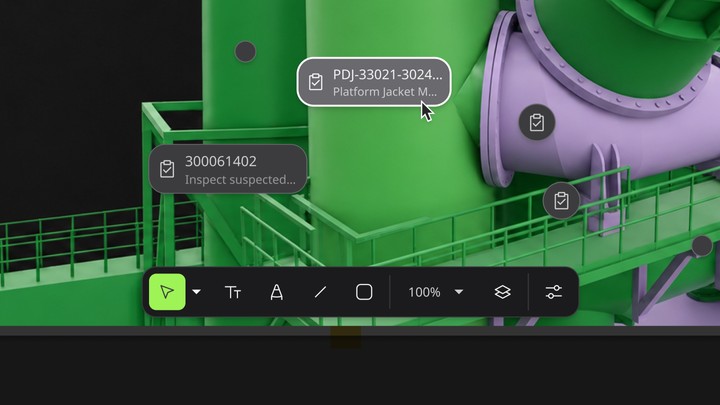The height and width of the screenshot is (405, 720).
Task: Select clipboard marker near purple pipe support
Action: point(561,201)
